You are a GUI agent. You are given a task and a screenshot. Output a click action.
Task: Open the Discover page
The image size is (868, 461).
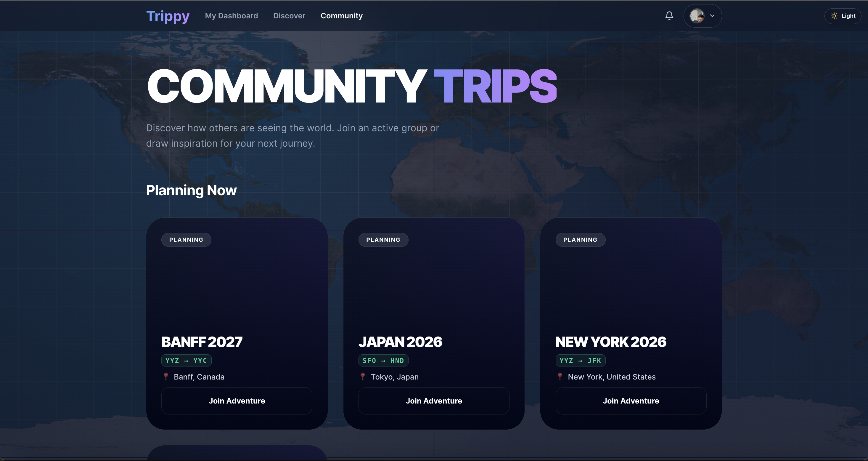pos(289,16)
